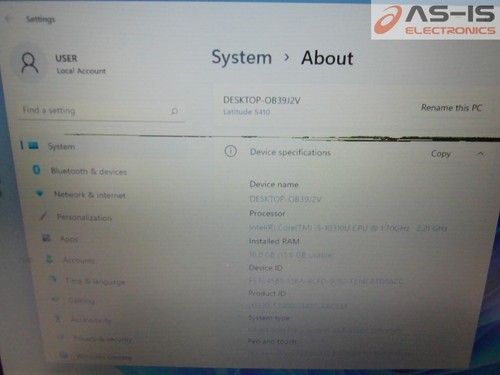The image size is (500, 375).
Task: Open Accessibility settings page
Action: [x=91, y=320]
